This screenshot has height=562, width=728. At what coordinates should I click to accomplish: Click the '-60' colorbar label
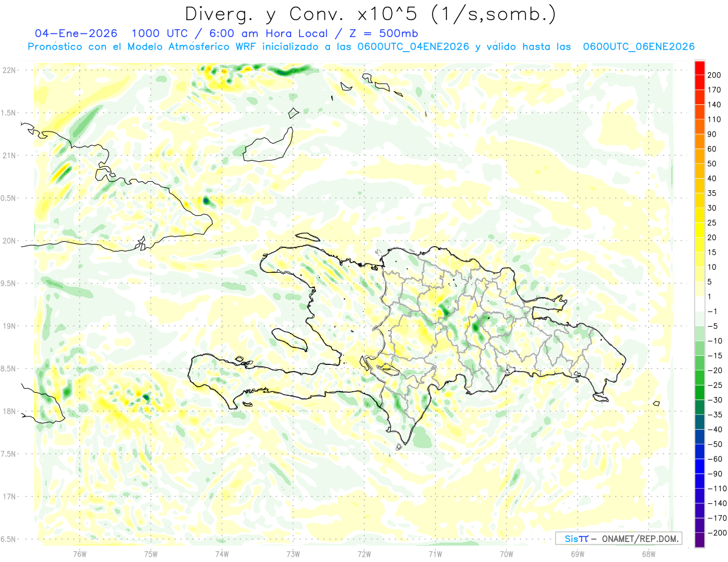pos(714,459)
